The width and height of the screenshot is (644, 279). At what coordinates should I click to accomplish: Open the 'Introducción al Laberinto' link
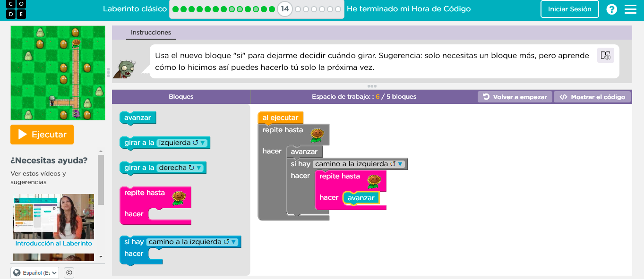coord(53,244)
